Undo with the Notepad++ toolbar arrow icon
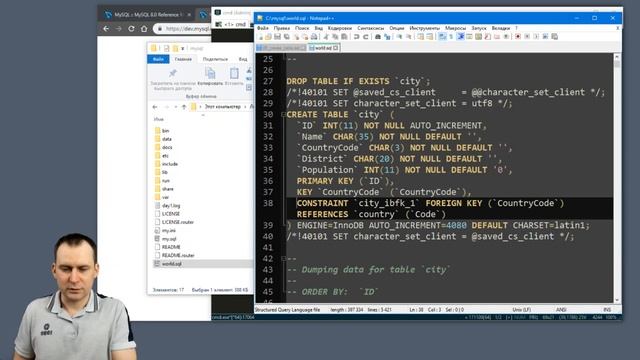 point(356,37)
